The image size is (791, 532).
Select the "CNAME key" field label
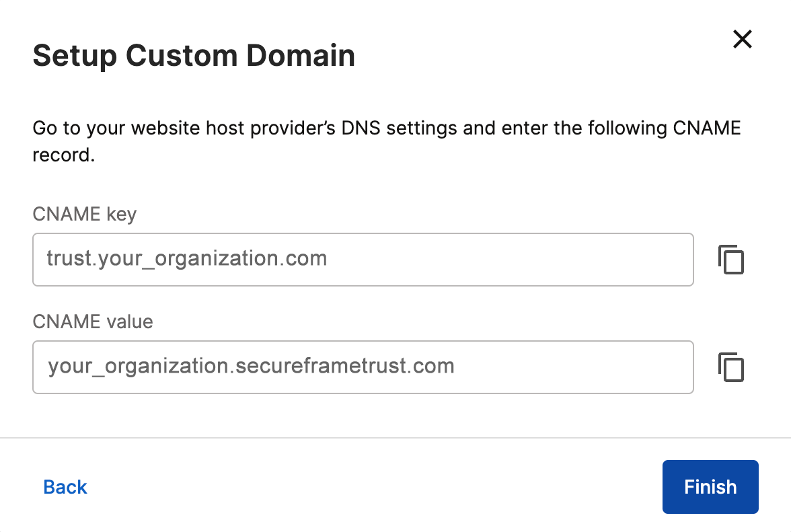(x=85, y=215)
